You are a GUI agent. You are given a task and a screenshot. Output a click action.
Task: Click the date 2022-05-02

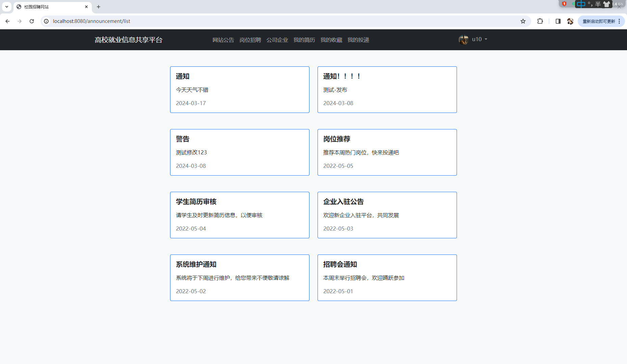191,291
